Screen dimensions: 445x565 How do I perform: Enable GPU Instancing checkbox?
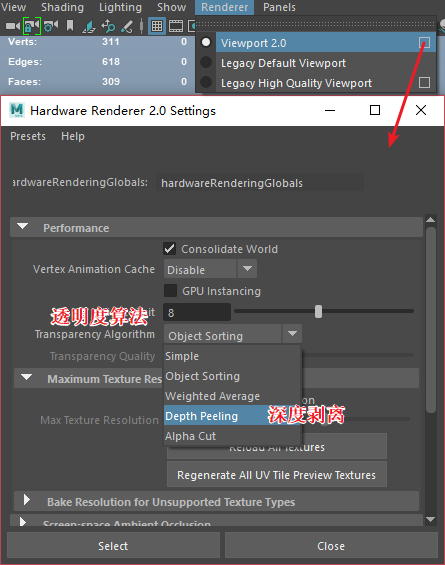tap(170, 290)
